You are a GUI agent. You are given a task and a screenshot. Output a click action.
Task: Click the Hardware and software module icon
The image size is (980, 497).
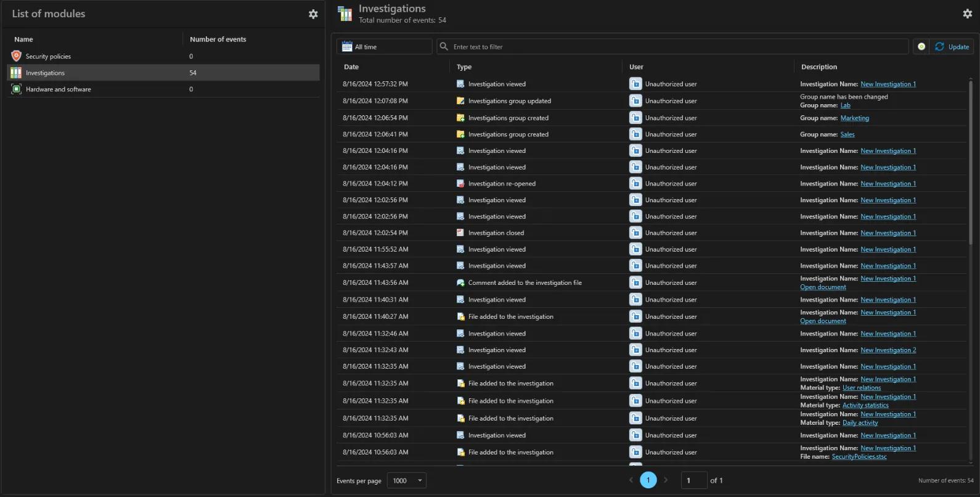pyautogui.click(x=17, y=89)
